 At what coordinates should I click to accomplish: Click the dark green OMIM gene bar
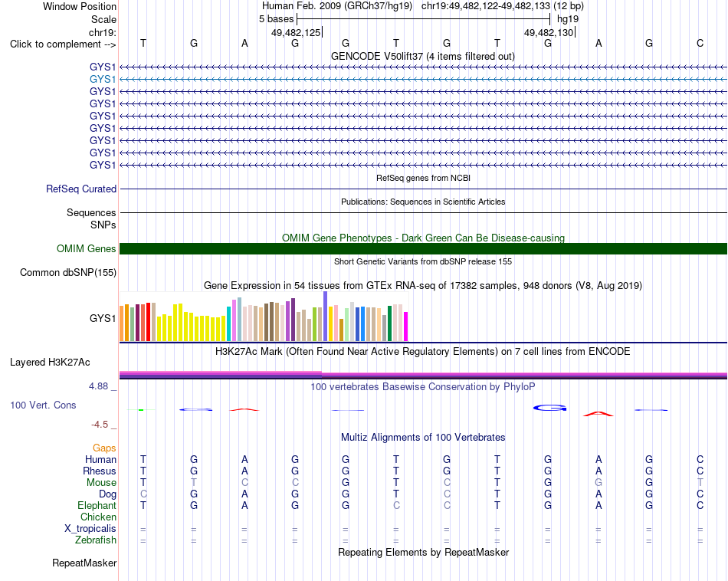(423, 248)
